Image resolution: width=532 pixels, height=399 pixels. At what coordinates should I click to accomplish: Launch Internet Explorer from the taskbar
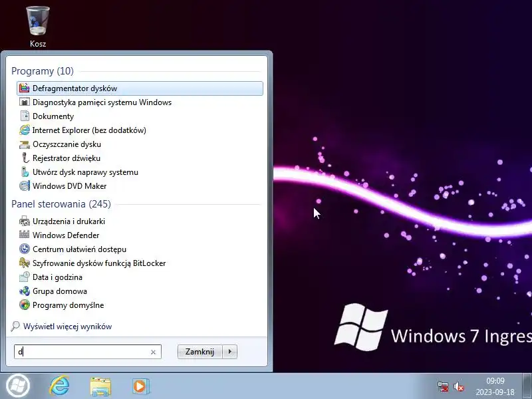coord(59,386)
